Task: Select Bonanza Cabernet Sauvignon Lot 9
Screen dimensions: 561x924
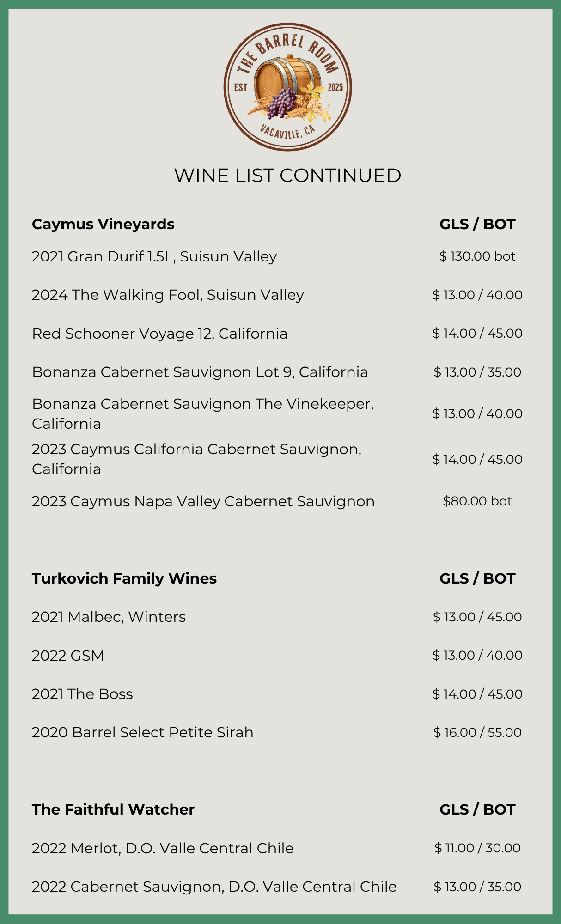Action: [x=200, y=372]
